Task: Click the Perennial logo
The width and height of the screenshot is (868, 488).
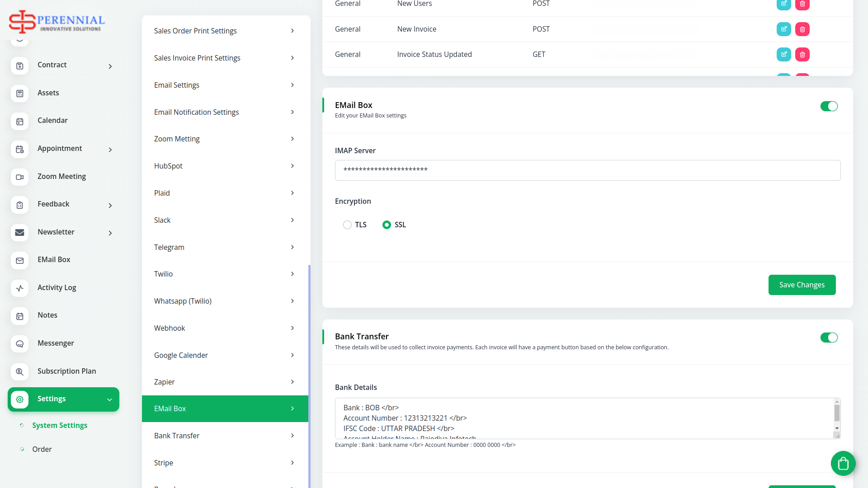Action: 57,21
